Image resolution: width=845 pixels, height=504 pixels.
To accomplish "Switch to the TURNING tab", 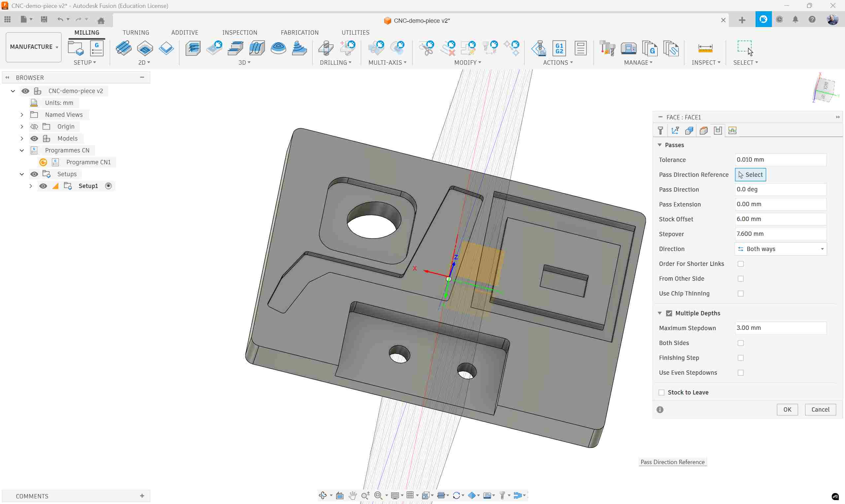I will (136, 33).
